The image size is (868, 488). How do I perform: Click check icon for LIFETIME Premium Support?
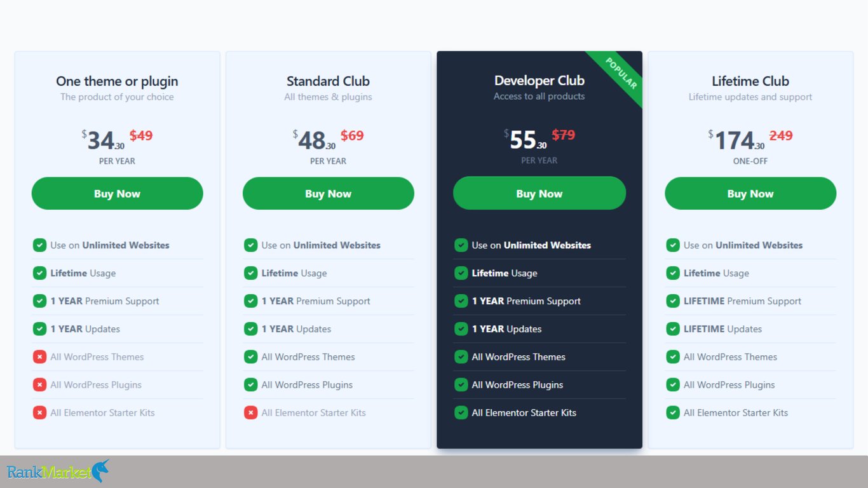[x=672, y=301]
